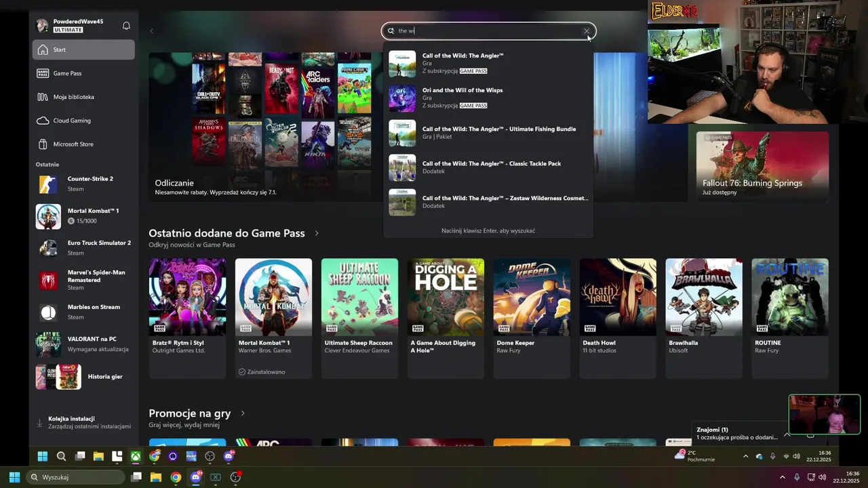
Task: Open 'Promocje na gry' section heading
Action: pyautogui.click(x=190, y=413)
